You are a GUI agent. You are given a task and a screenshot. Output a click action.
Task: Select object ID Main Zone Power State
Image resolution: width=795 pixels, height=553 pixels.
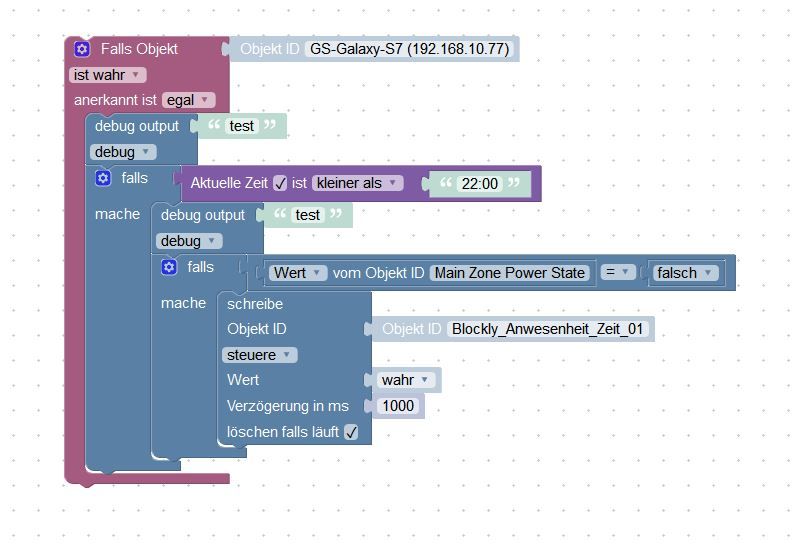pos(510,273)
